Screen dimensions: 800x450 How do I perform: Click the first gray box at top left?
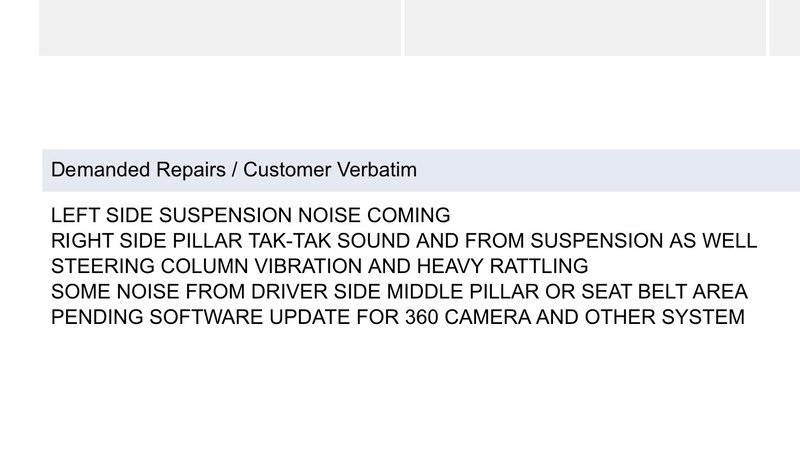click(220, 28)
